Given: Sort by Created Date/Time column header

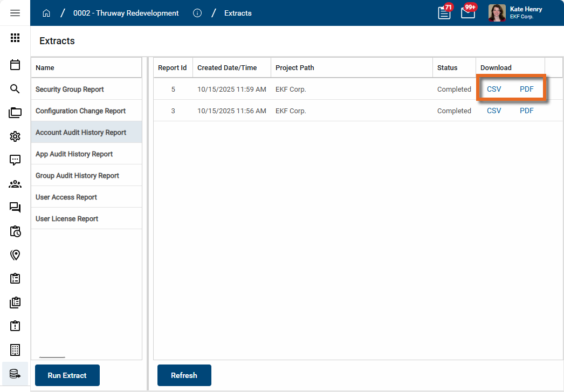Looking at the screenshot, I should point(227,68).
